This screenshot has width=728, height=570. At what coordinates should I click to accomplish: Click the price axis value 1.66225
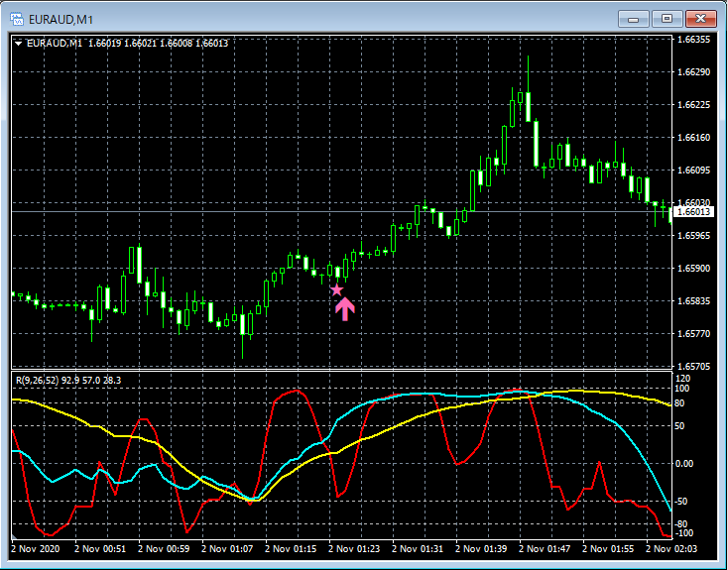click(x=693, y=105)
